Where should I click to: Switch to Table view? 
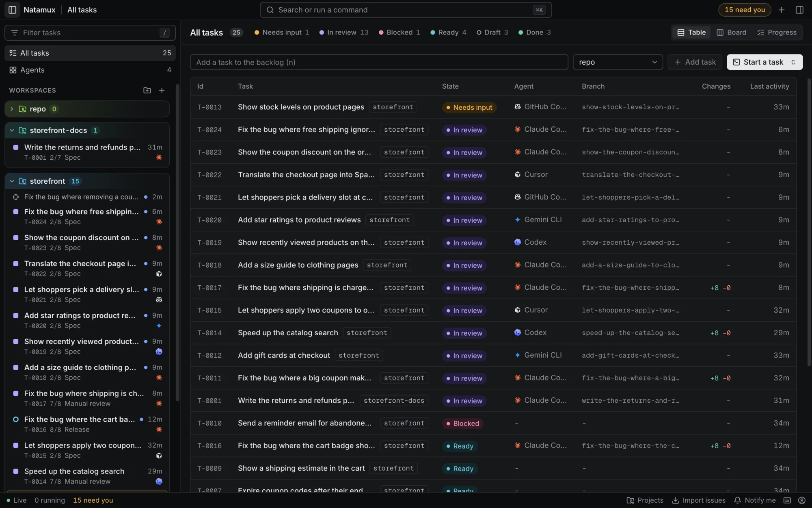691,33
